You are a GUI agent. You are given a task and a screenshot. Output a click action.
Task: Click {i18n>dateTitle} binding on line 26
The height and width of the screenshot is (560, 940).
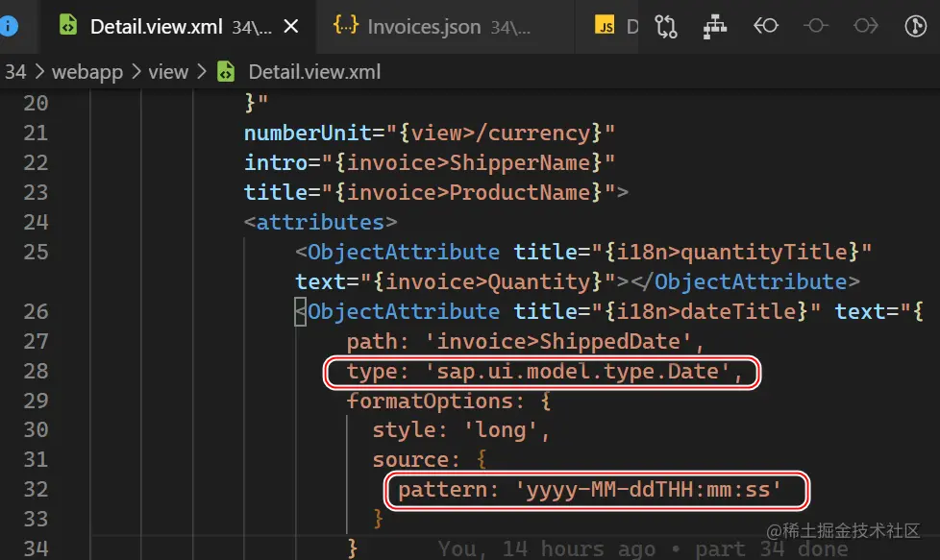(x=705, y=312)
